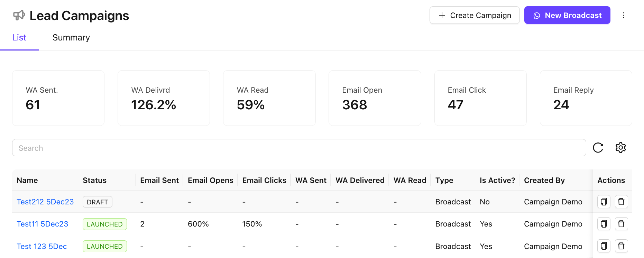Click the Create Campaign button

click(475, 15)
